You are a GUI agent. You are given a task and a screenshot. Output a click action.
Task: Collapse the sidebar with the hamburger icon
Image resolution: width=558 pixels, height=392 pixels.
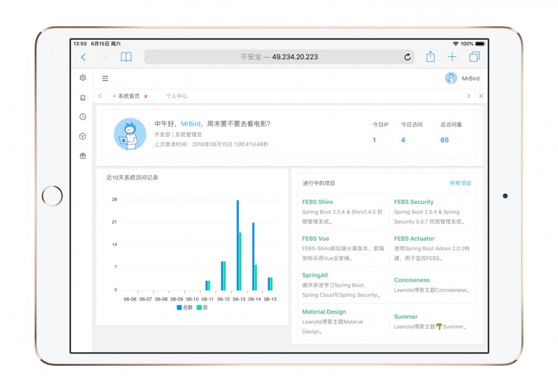point(105,79)
